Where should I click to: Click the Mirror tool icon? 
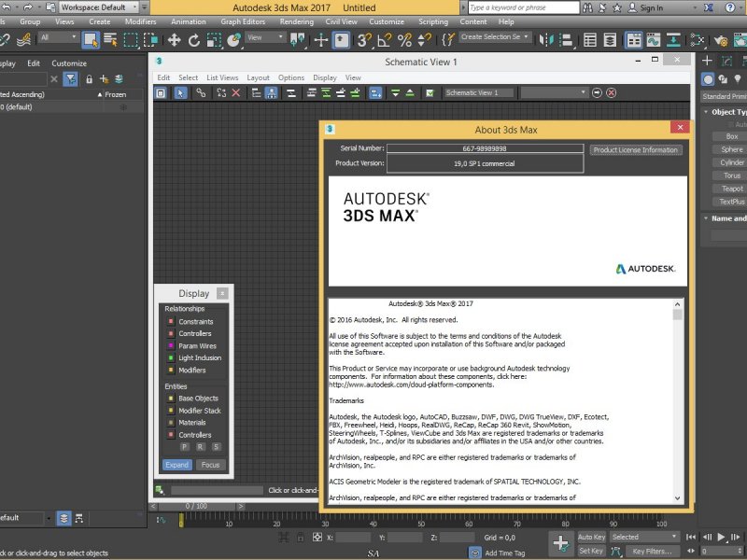click(546, 40)
